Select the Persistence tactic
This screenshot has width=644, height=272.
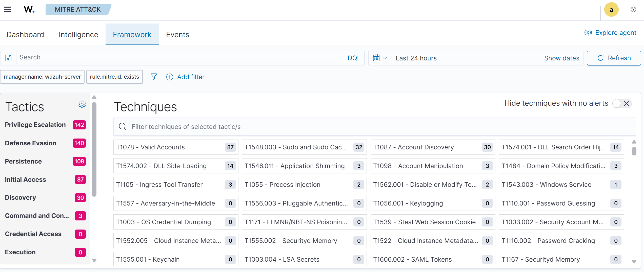point(45,161)
